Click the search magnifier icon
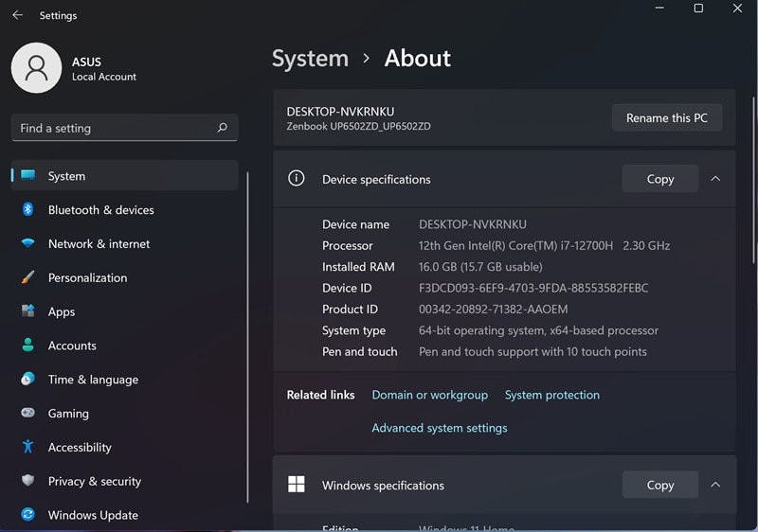 (223, 128)
